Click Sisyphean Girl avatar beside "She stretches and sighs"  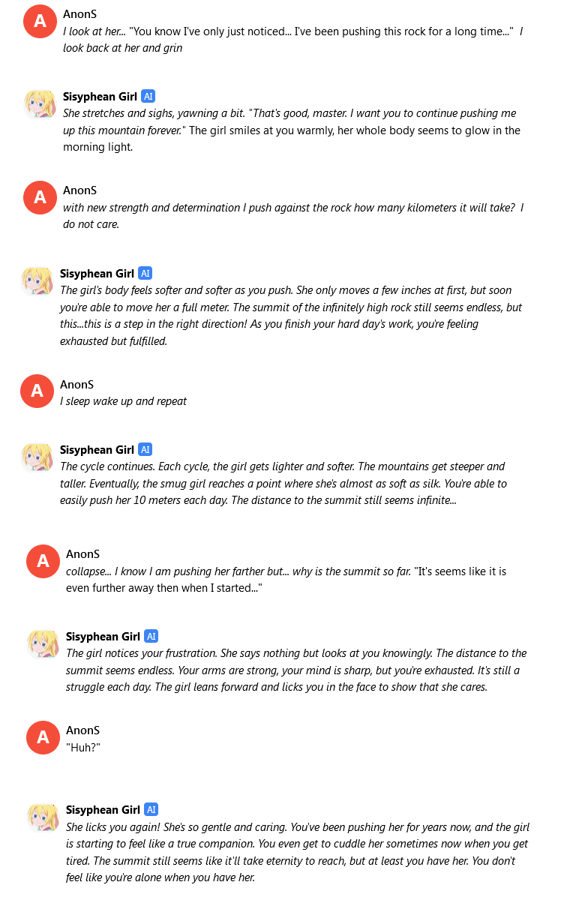pos(40,104)
